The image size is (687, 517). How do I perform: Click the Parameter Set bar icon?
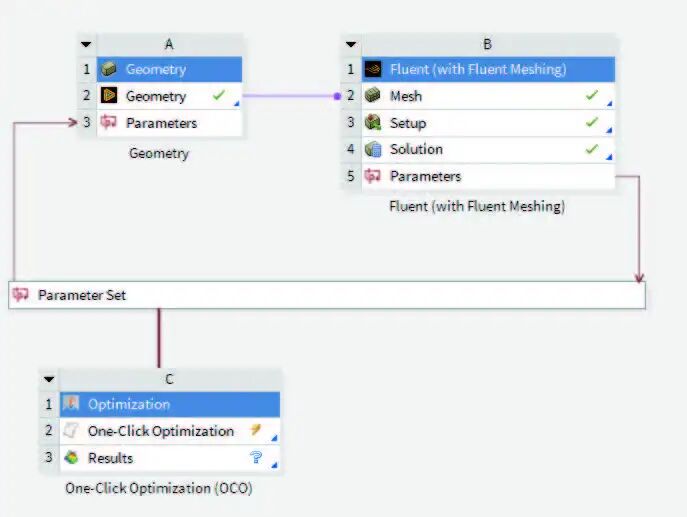(21, 294)
